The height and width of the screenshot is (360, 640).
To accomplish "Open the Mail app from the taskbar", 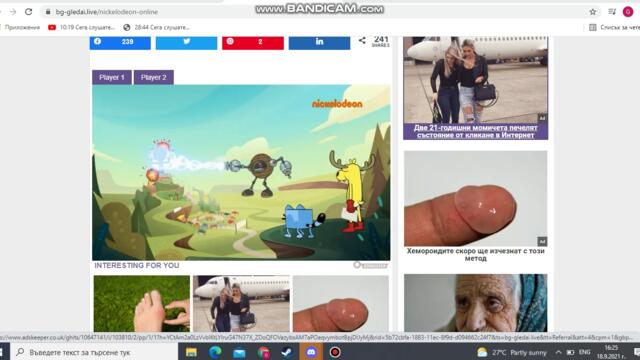I will 239,352.
